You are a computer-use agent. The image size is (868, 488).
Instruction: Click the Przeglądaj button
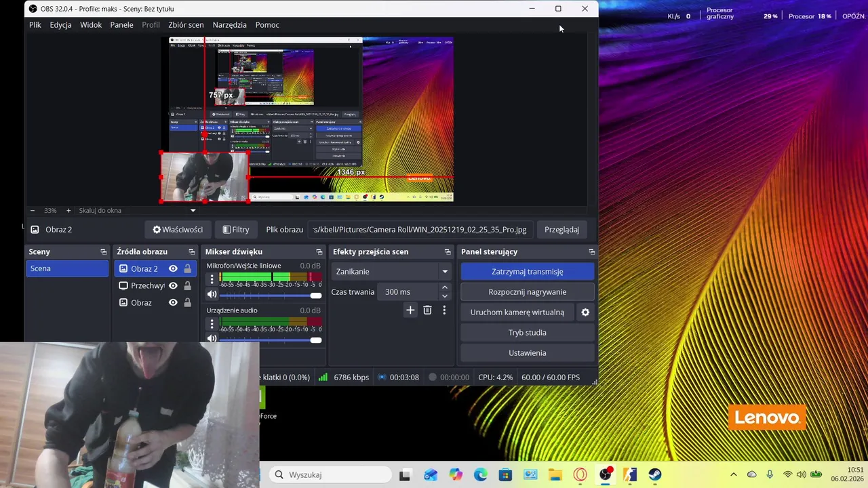561,229
